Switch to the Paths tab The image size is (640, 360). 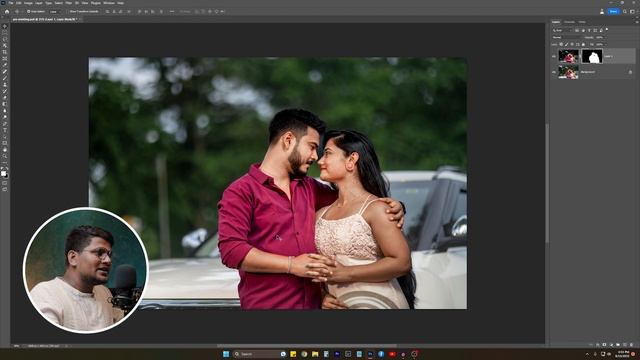click(582, 22)
